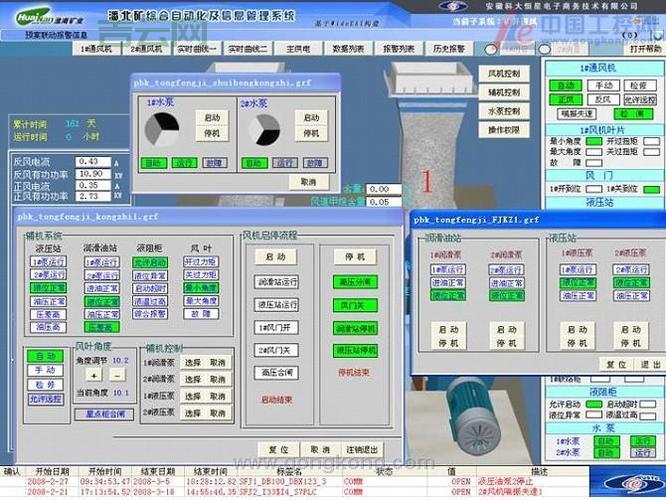Toggle 允许远控 in the kongzhi dialog
The height and width of the screenshot is (500, 666).
click(46, 399)
